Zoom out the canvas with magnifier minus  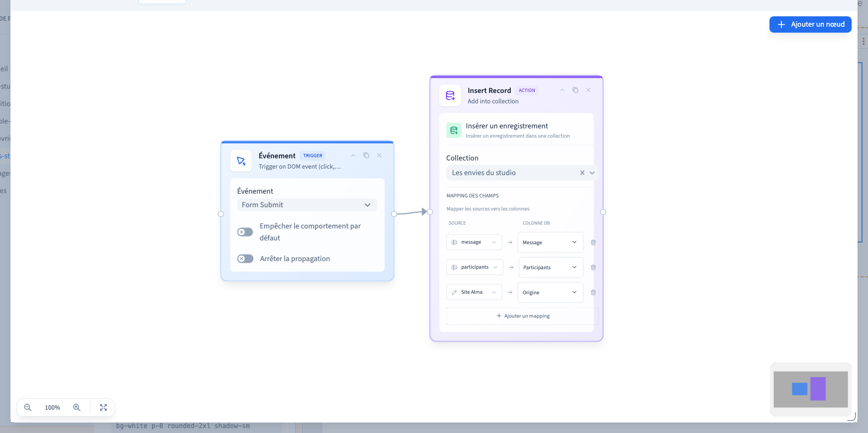[28, 407]
